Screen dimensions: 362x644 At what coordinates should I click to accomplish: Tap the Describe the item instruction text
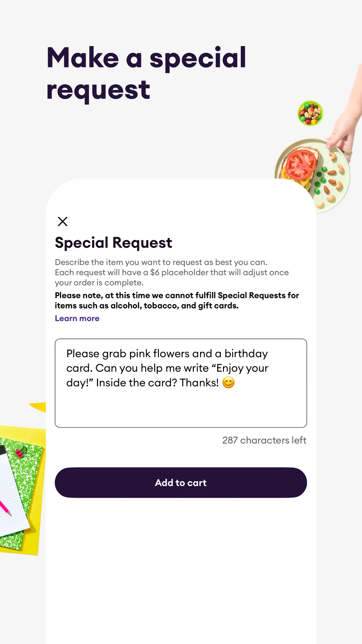point(172,272)
